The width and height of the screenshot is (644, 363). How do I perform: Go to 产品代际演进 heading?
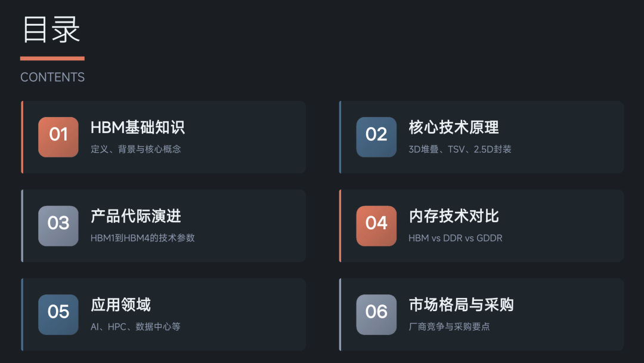coord(136,216)
